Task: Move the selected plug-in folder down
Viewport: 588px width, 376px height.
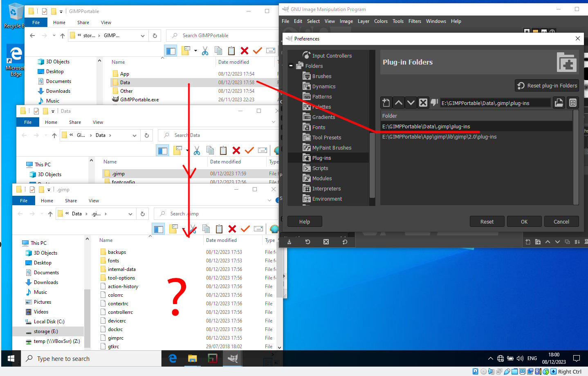Action: [411, 103]
